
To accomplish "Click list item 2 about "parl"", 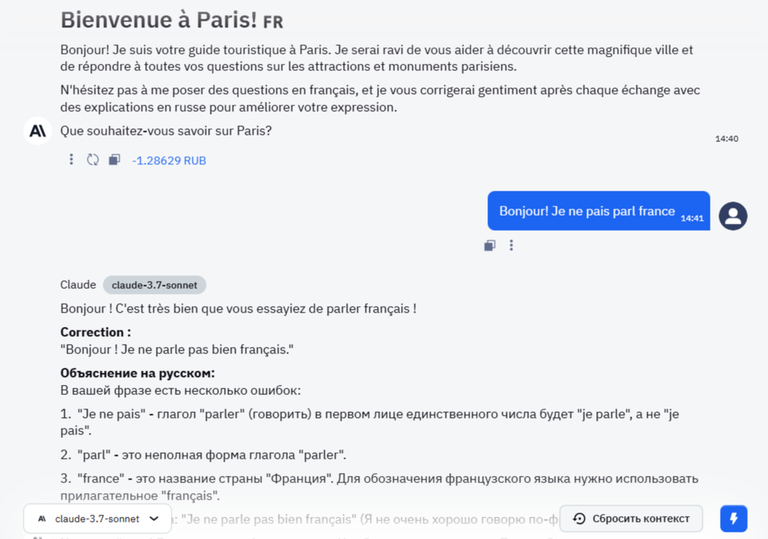I will tap(203, 455).
